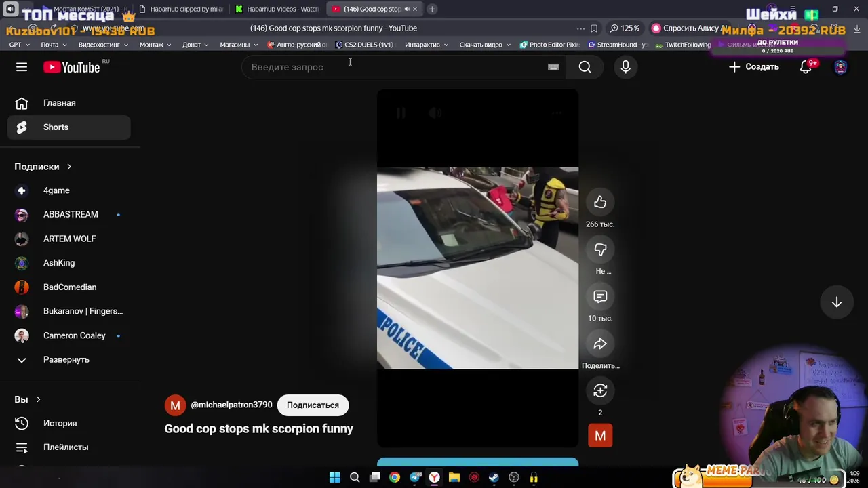Open Cameron Coaley subscription channel
The image size is (868, 488).
[68, 335]
